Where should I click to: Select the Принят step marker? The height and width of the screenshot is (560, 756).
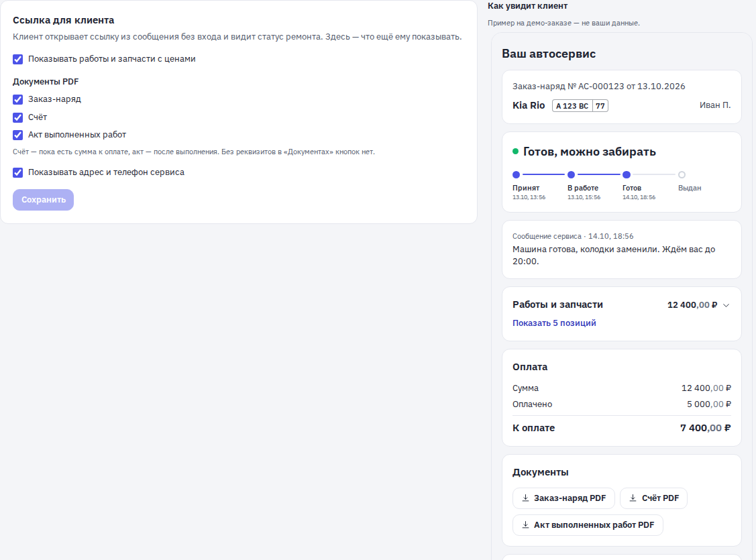pos(517,174)
